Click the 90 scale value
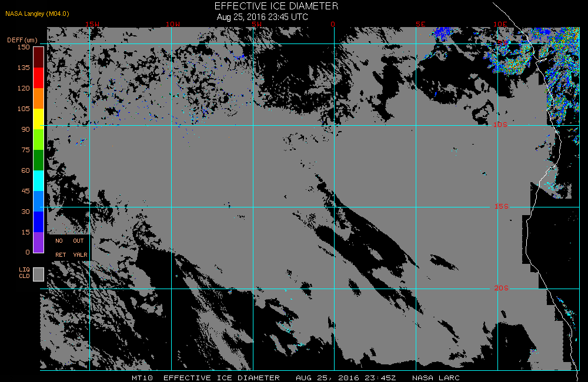Screen dimensions: 588x382 (x=25, y=129)
